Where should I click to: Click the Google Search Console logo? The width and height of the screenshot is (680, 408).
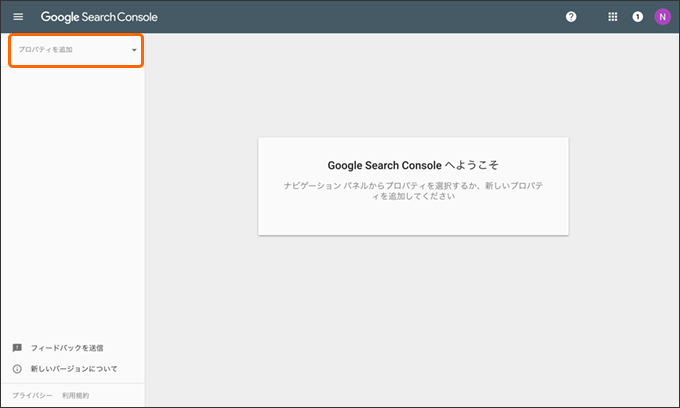tap(99, 16)
